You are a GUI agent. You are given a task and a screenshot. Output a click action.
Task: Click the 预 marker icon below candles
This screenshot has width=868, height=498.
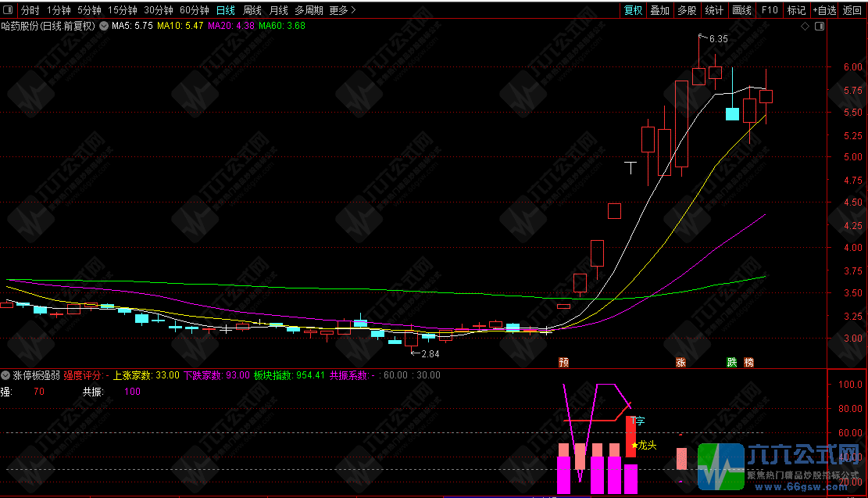point(563,362)
